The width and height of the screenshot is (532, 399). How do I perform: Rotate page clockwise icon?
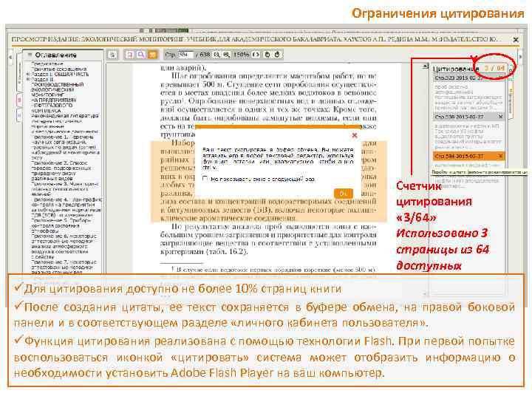(x=277, y=55)
